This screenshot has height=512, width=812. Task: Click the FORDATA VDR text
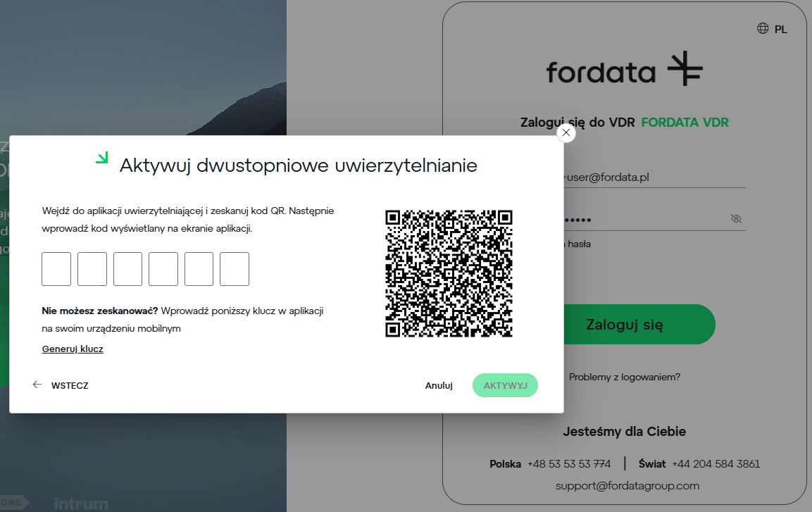point(685,123)
